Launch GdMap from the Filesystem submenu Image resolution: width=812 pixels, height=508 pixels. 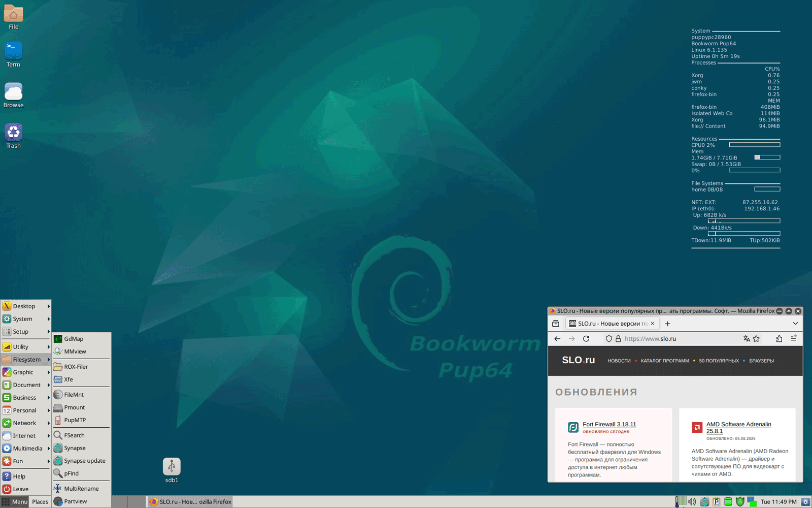81,339
